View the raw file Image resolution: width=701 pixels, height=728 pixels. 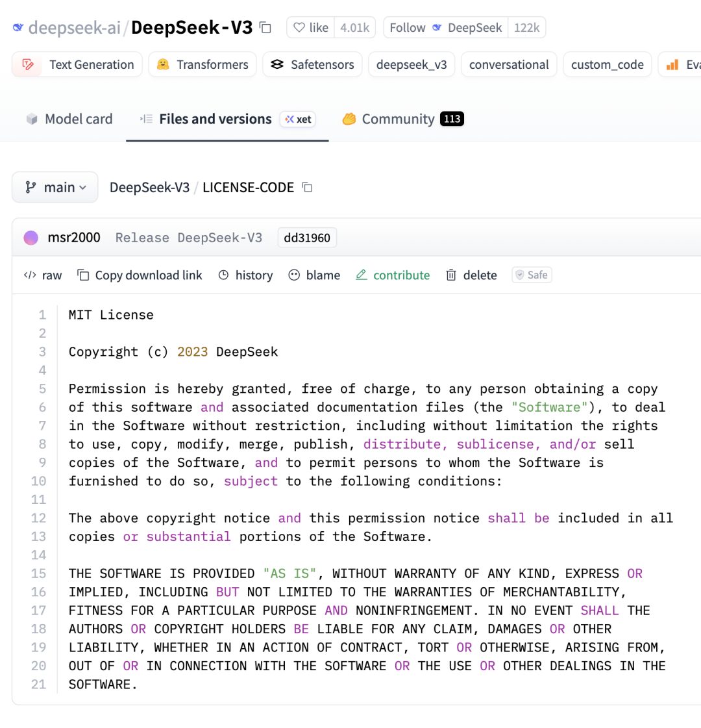pos(43,275)
